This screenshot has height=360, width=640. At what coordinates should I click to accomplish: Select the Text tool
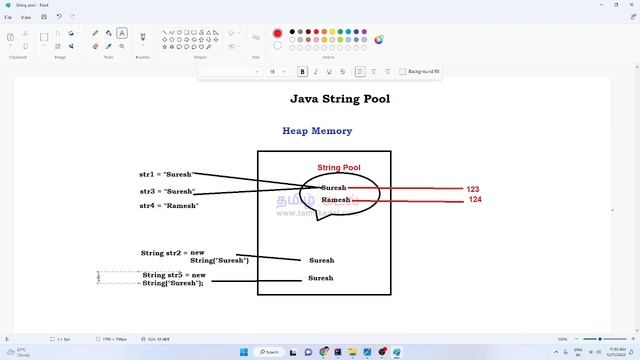[122, 33]
